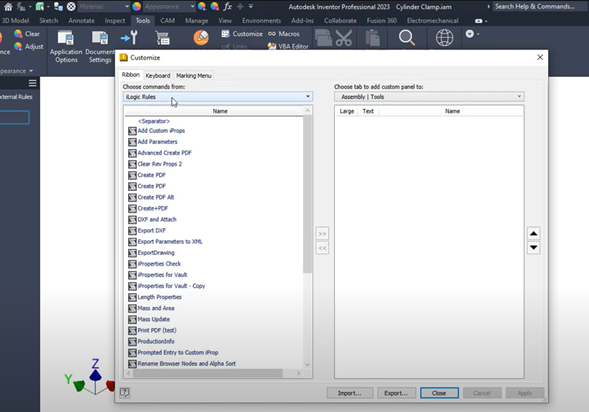Select the Export DXF rule in the list
Viewport: 589px width, 412px height.
(152, 231)
